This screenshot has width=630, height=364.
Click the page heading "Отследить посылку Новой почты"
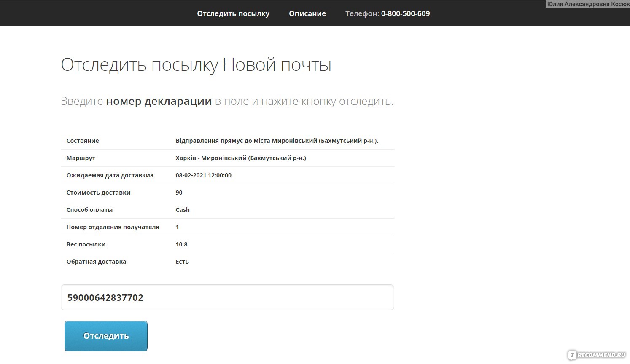[196, 65]
